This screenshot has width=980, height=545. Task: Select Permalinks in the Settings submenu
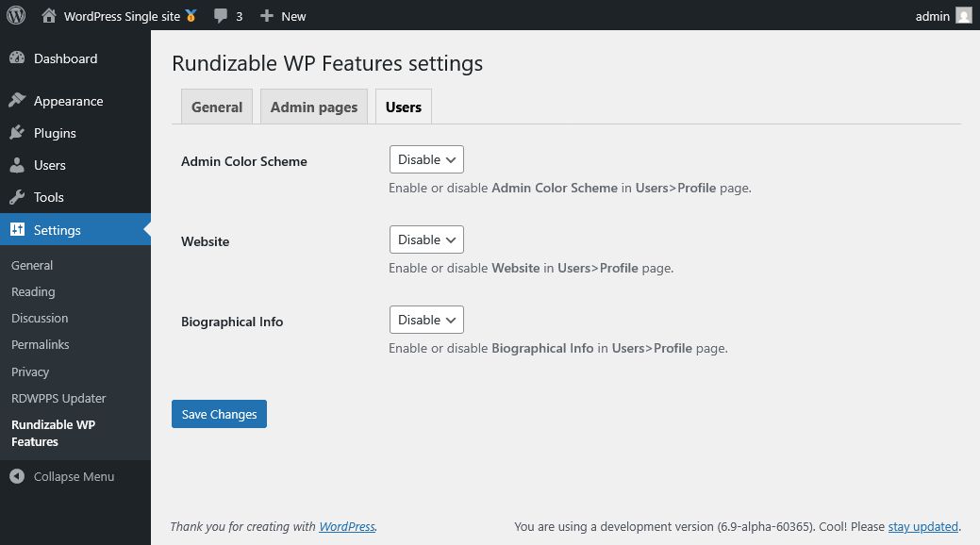40,344
